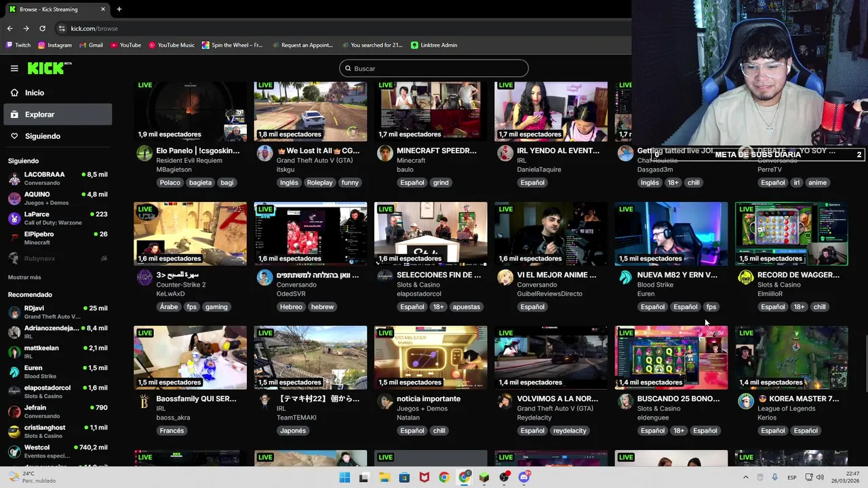
Task: Reload the page with the refresh icon
Action: pos(42,28)
